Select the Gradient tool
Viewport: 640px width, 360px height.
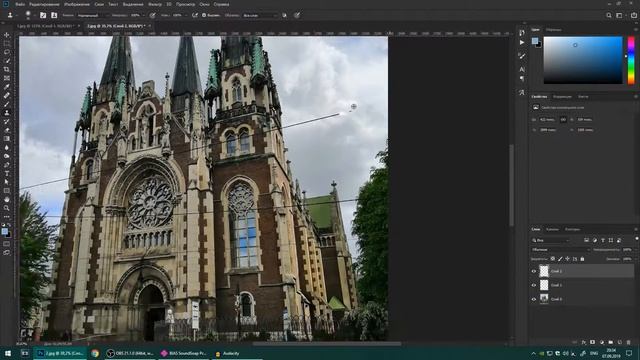coord(7,139)
